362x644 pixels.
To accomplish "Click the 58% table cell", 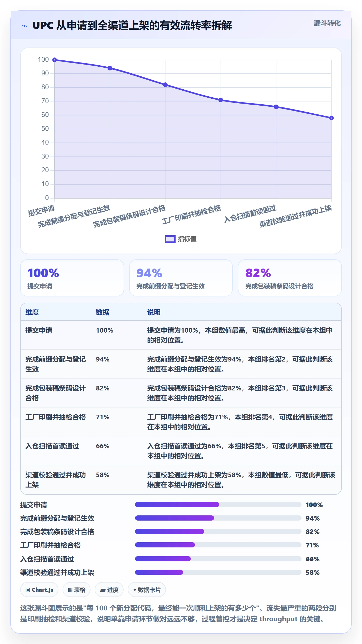I will [103, 475].
